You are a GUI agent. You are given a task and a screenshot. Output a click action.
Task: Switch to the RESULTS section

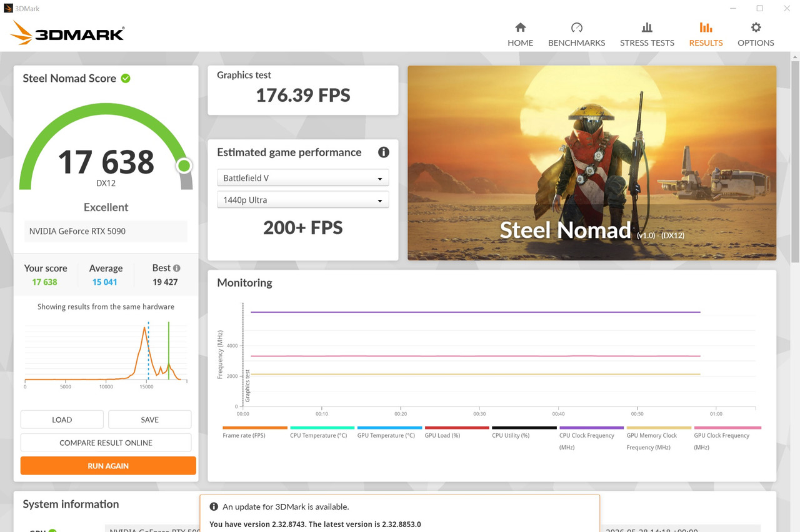[706, 34]
